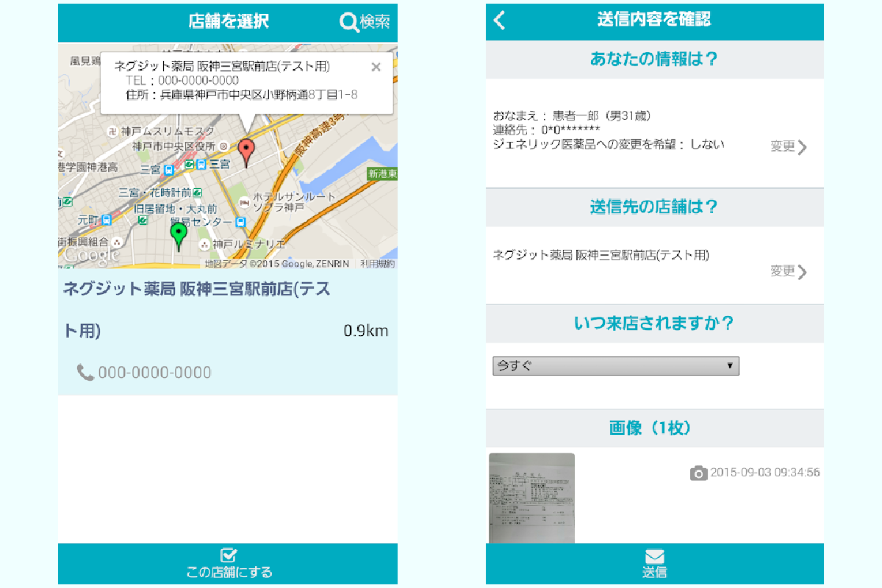
Task: Click the envelope send icon
Action: (654, 556)
